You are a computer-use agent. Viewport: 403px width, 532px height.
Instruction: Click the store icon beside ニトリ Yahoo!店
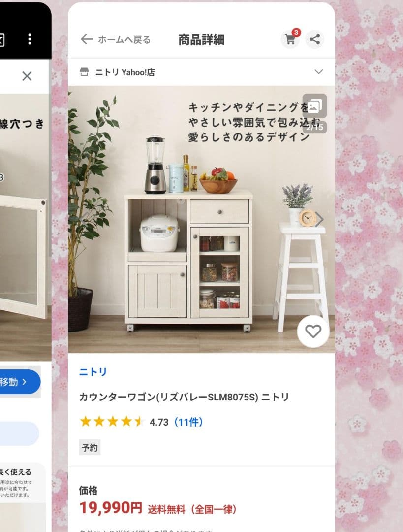[84, 72]
